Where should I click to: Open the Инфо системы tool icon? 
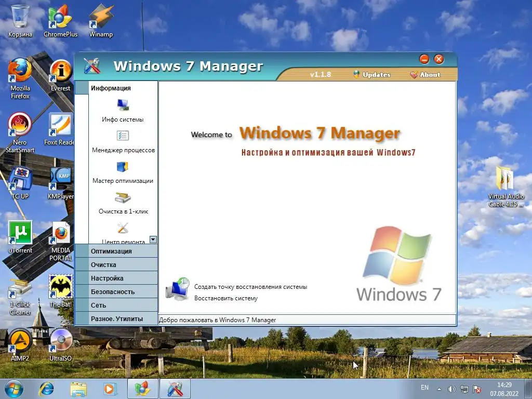coord(123,104)
